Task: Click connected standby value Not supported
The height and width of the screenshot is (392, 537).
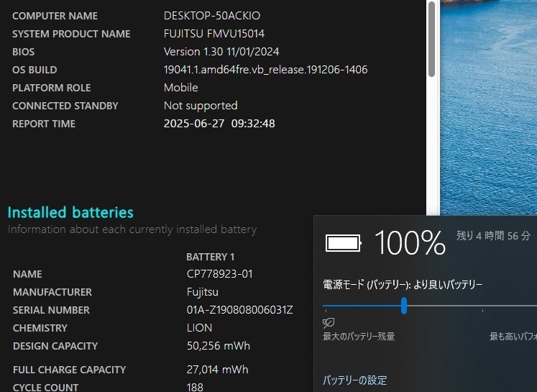Action: tap(201, 106)
